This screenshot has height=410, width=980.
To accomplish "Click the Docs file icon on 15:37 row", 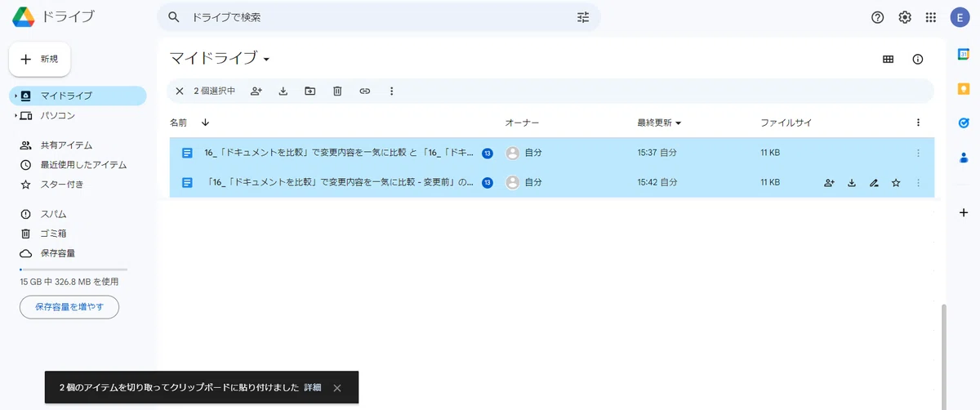I will tap(187, 153).
